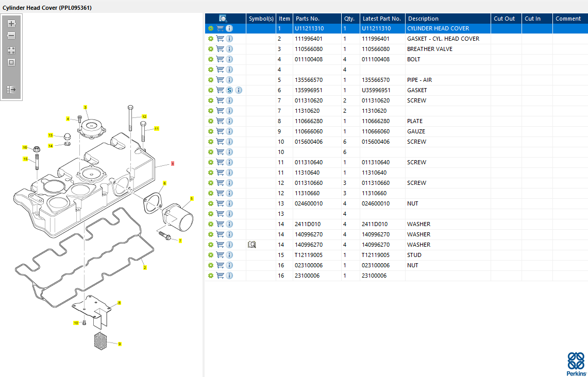Click the Qty. column header

coord(349,19)
